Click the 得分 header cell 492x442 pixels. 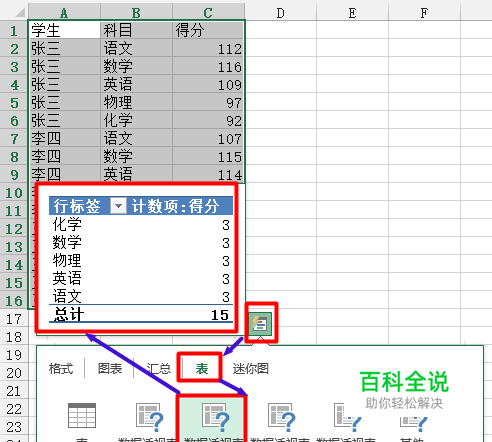[208, 30]
